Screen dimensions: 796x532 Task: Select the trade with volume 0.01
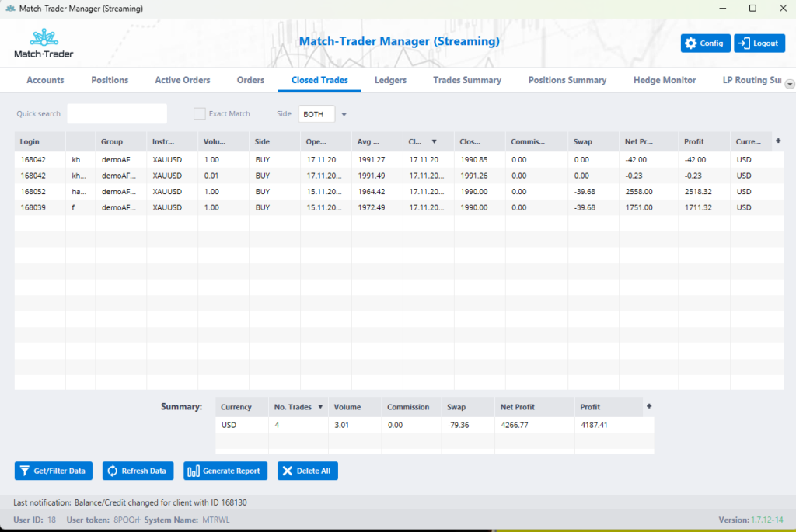(x=399, y=176)
